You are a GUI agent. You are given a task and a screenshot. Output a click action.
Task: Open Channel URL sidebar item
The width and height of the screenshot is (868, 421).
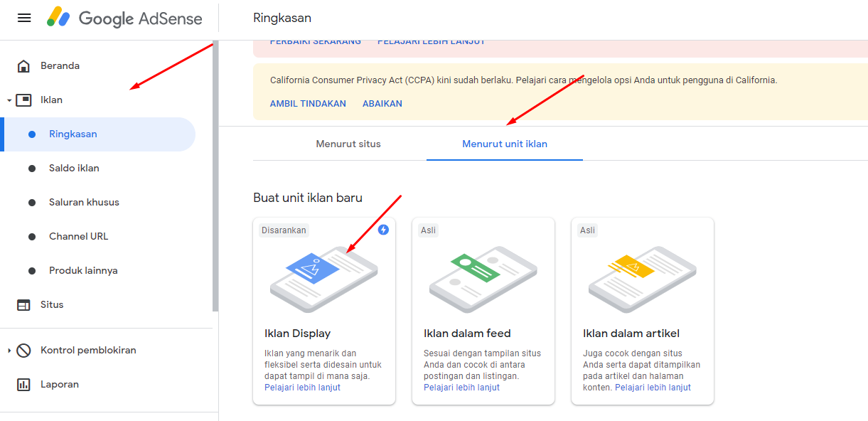(x=78, y=237)
